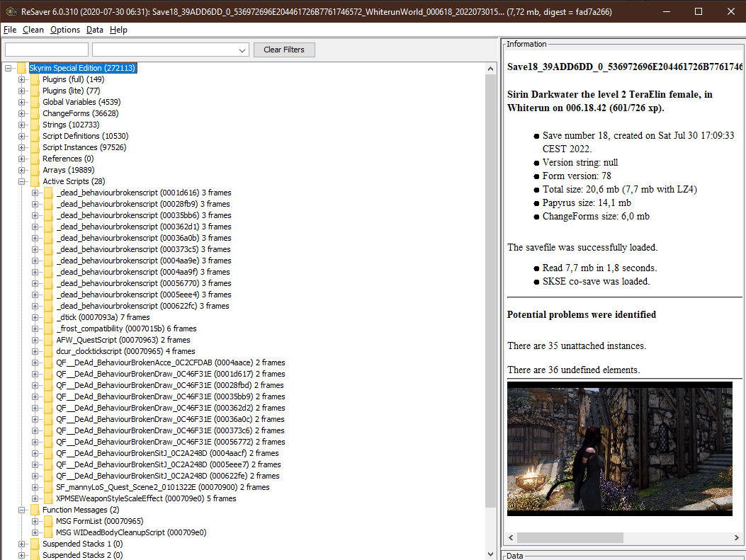
Task: Click the folder icon of ChangeForms (36628)
Action: [35, 113]
